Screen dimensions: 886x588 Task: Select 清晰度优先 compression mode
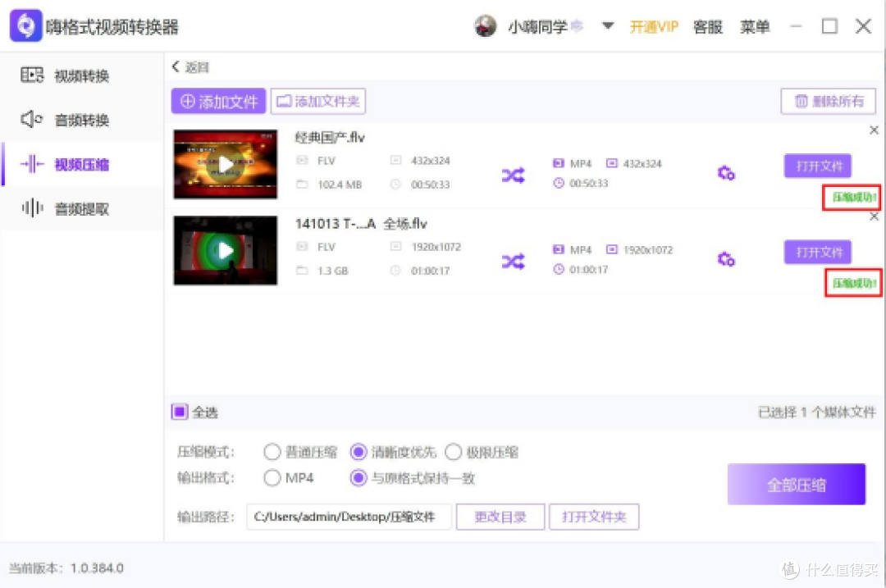[x=359, y=452]
